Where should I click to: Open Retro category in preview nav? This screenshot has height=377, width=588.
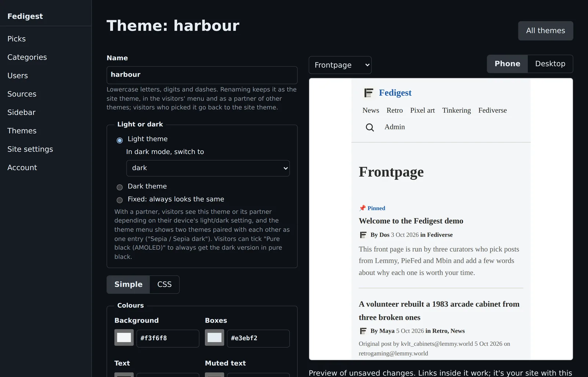point(394,110)
